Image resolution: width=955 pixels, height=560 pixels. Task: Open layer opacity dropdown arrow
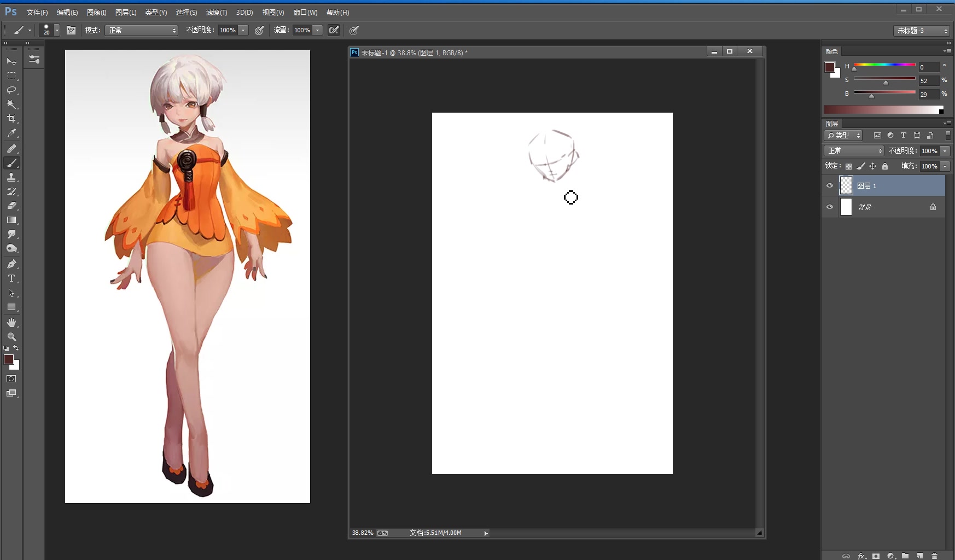tap(945, 150)
